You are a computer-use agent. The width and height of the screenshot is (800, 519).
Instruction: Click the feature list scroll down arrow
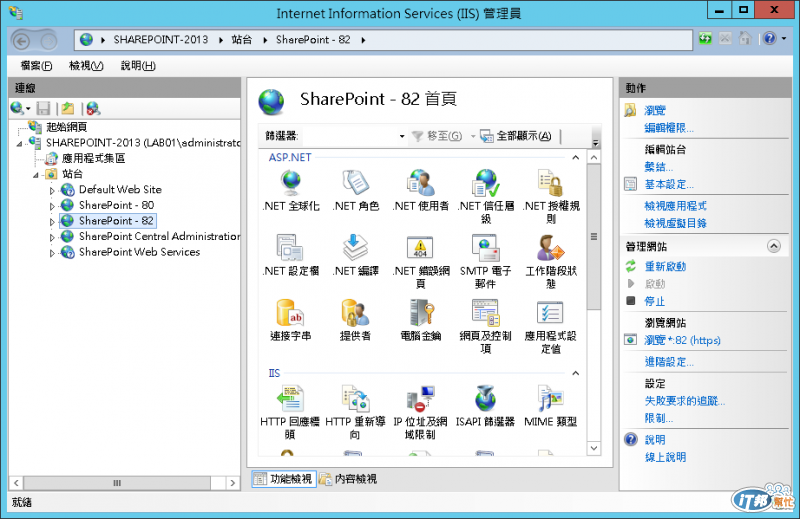(x=594, y=448)
